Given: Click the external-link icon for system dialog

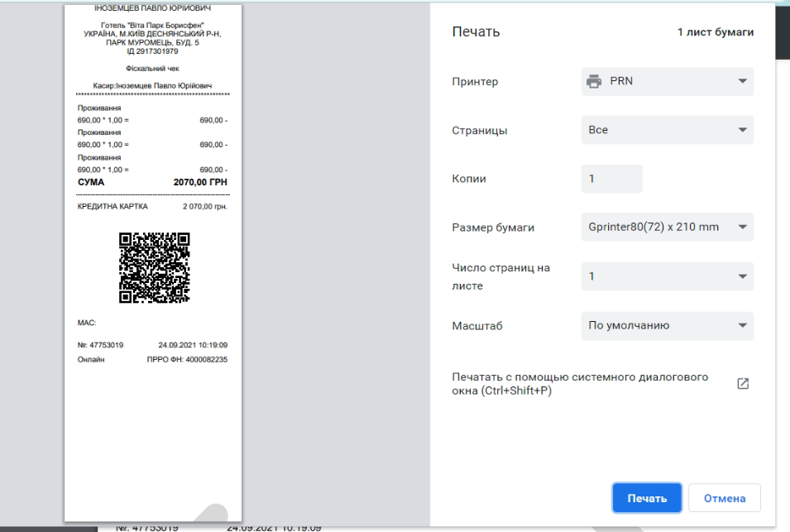Looking at the screenshot, I should tap(742, 384).
